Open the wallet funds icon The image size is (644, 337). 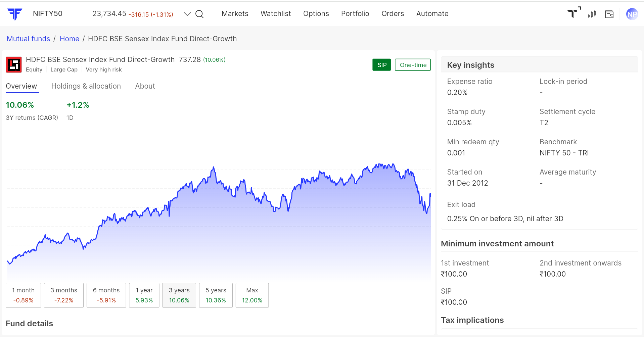609,14
